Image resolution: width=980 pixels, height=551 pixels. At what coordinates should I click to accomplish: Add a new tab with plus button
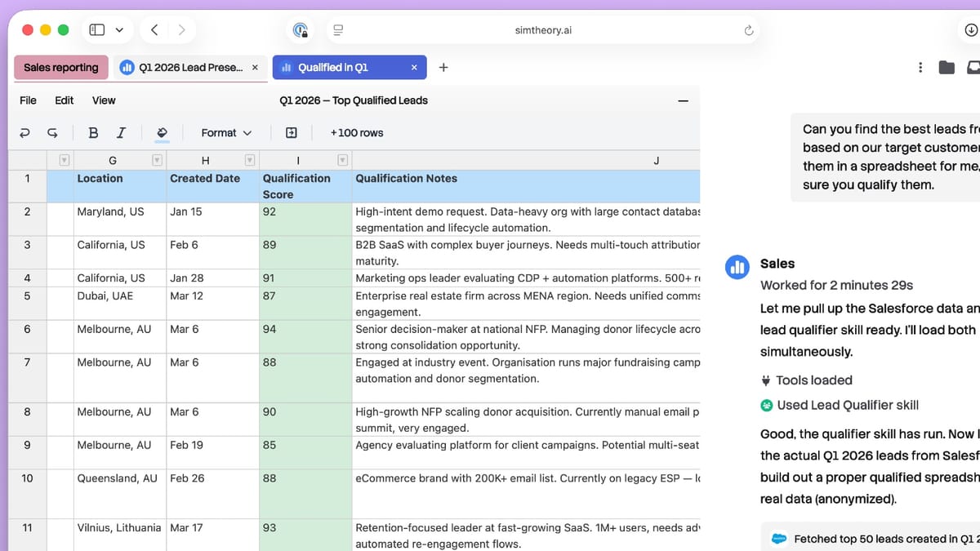[443, 68]
